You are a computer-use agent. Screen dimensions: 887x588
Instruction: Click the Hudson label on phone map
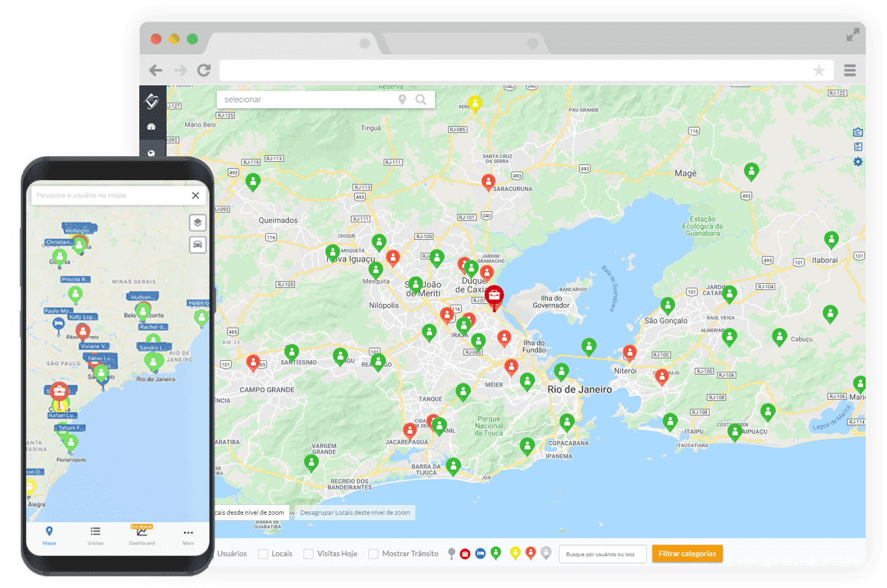[143, 297]
